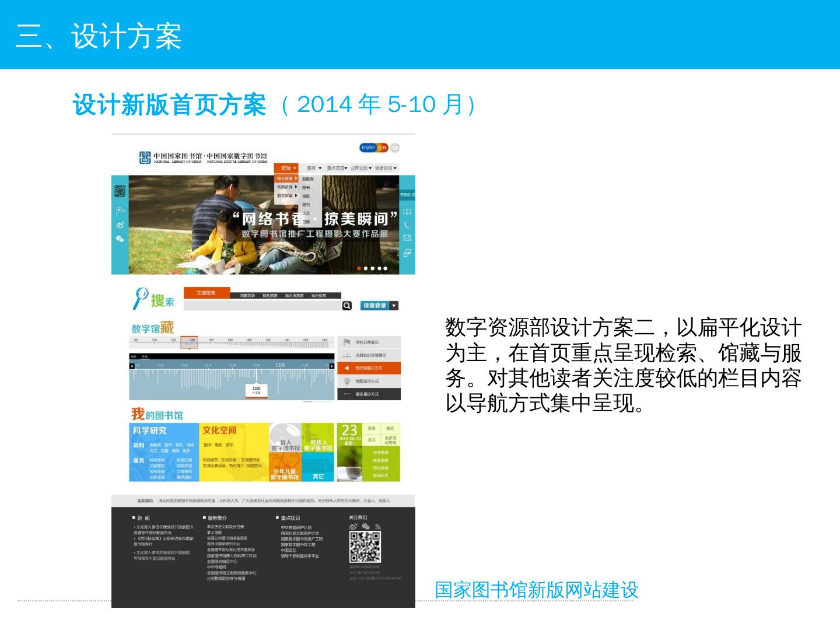Click the English language button
The width and height of the screenshot is (840, 630).
pyautogui.click(x=368, y=148)
